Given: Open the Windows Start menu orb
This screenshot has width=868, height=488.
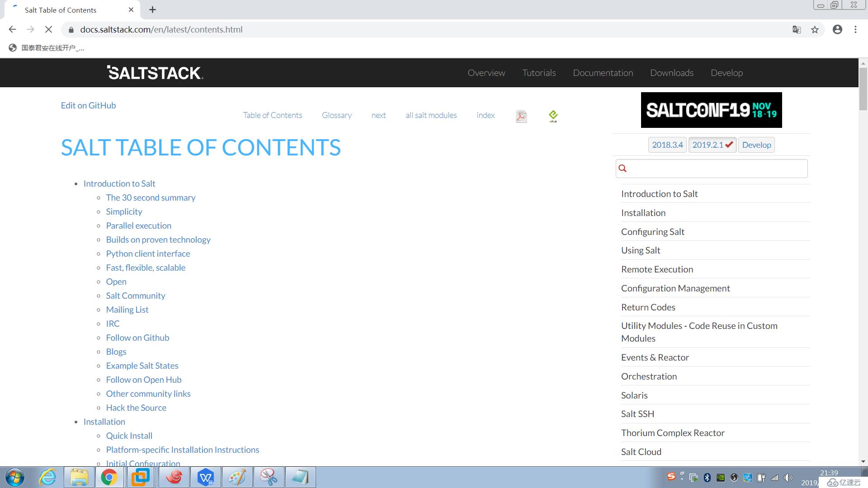Looking at the screenshot, I should click(x=15, y=477).
